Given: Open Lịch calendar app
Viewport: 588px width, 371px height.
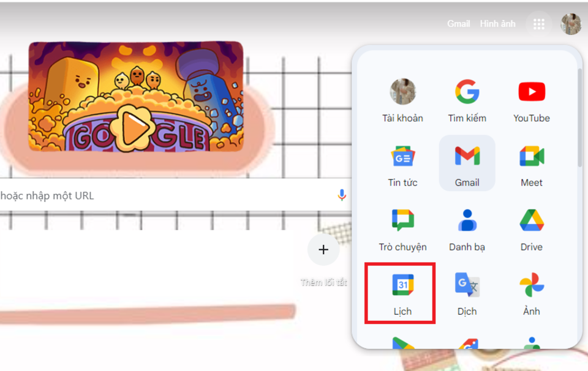Looking at the screenshot, I should tap(402, 292).
